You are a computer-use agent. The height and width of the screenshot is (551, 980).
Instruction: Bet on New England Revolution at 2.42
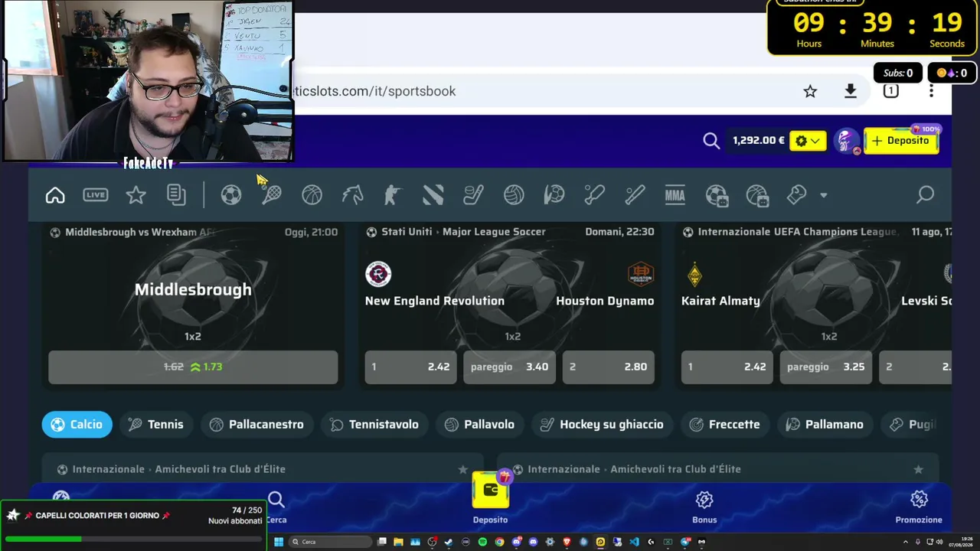[x=411, y=367]
